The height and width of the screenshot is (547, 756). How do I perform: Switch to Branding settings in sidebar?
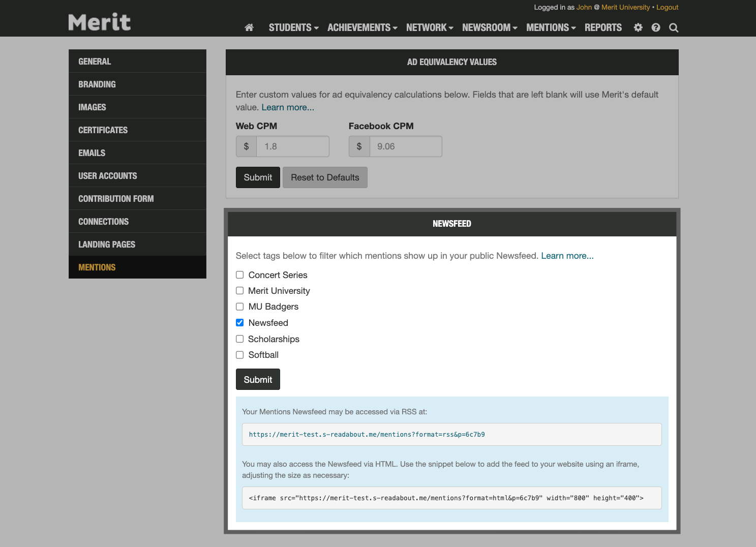pos(97,84)
